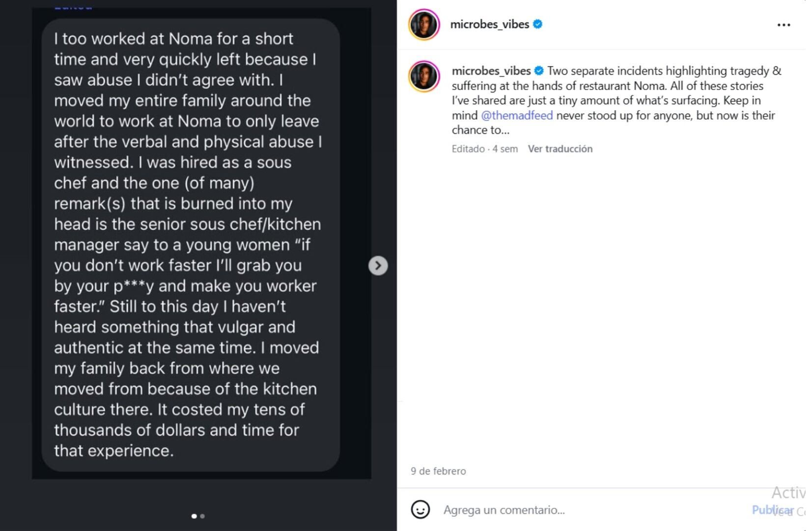812x531 pixels.
Task: Click "Ver traducción" to translate the caption
Action: point(560,149)
